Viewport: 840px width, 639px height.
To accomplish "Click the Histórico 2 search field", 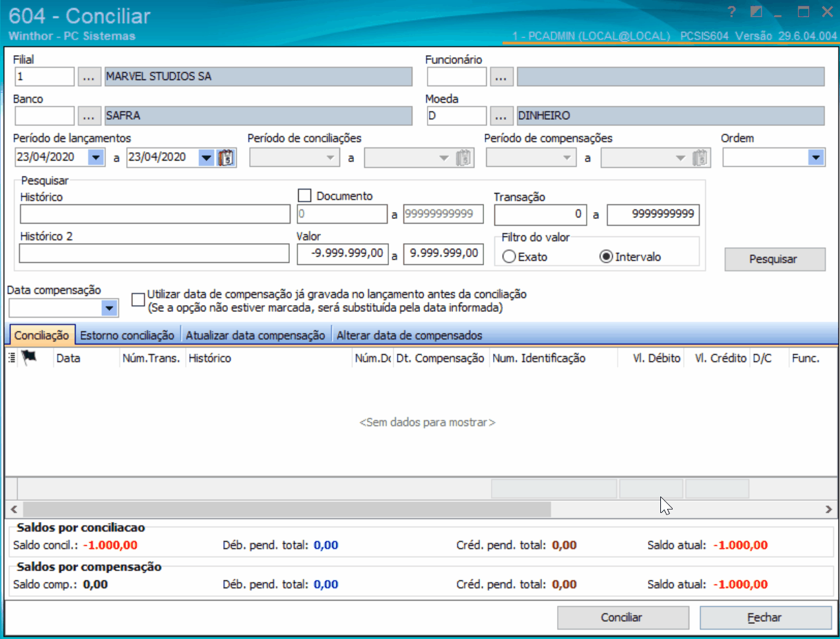I will (x=154, y=253).
